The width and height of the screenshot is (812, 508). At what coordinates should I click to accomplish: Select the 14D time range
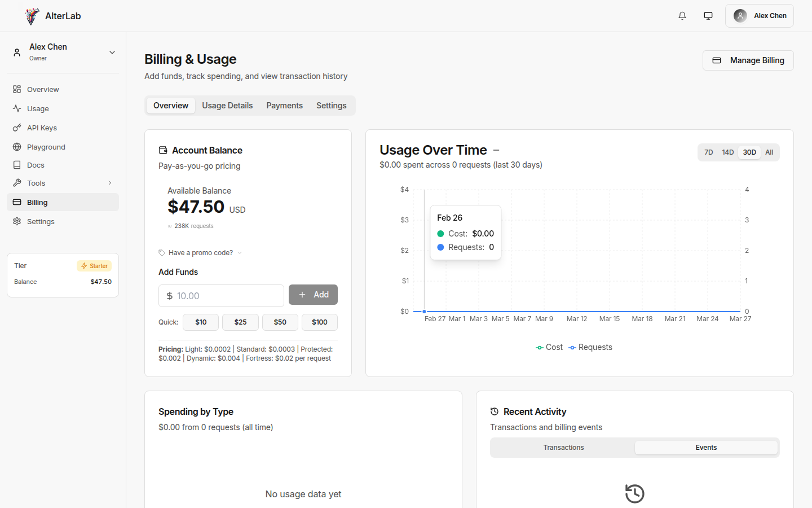click(x=728, y=152)
